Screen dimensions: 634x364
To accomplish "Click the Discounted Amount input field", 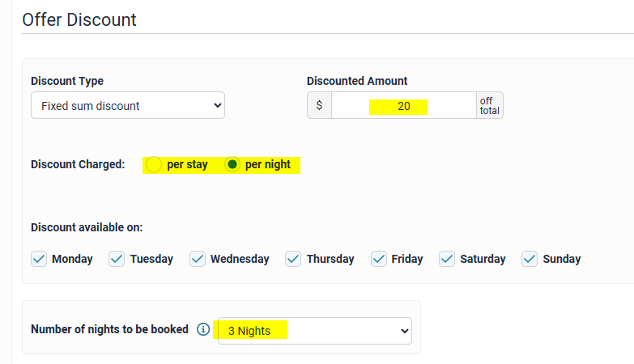I will tap(403, 106).
